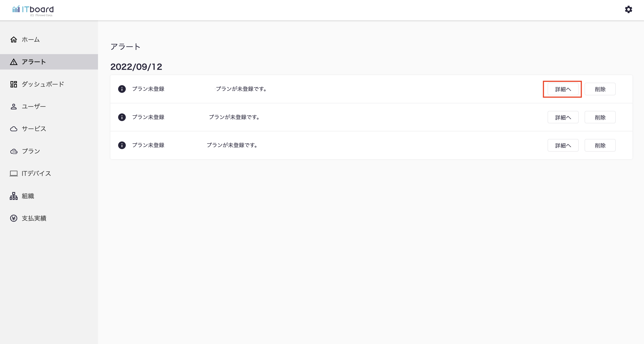The width and height of the screenshot is (644, 344).
Task: Open 詳細へ for the second alert
Action: click(563, 117)
